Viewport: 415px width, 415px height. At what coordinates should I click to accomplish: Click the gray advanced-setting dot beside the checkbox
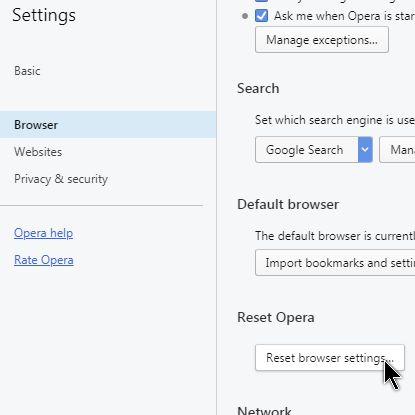tap(245, 16)
